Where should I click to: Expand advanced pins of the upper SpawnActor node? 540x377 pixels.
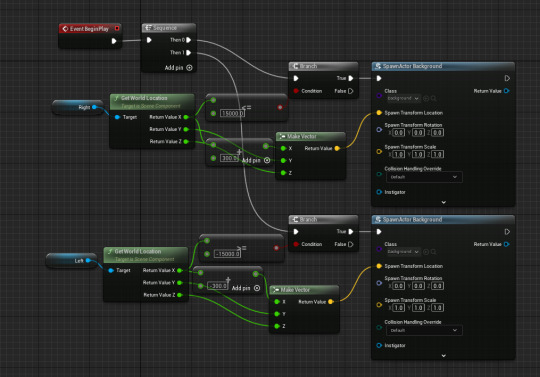(444, 202)
